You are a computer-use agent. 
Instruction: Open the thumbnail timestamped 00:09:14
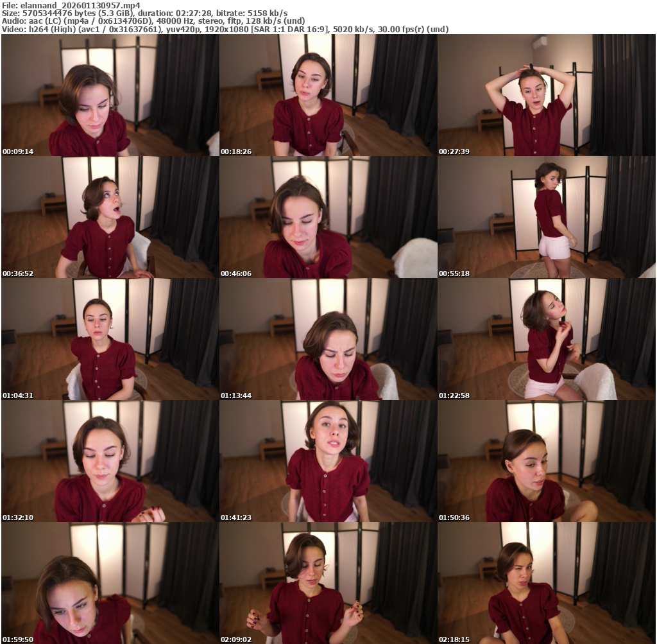[110, 95]
